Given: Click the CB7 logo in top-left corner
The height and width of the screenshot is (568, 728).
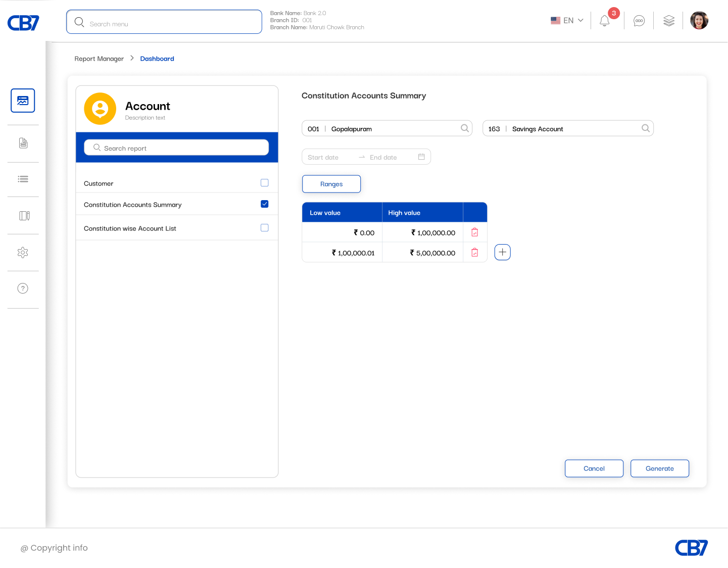Looking at the screenshot, I should [23, 23].
